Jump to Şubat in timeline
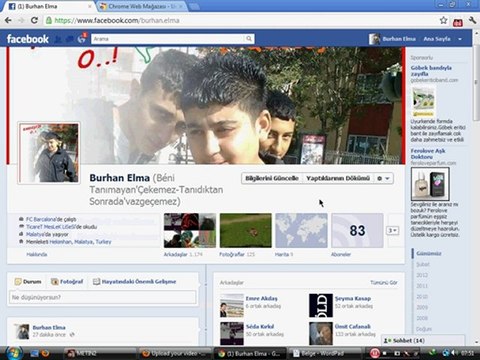Image resolution: width=480 pixels, height=360 pixels. pyautogui.click(x=423, y=264)
